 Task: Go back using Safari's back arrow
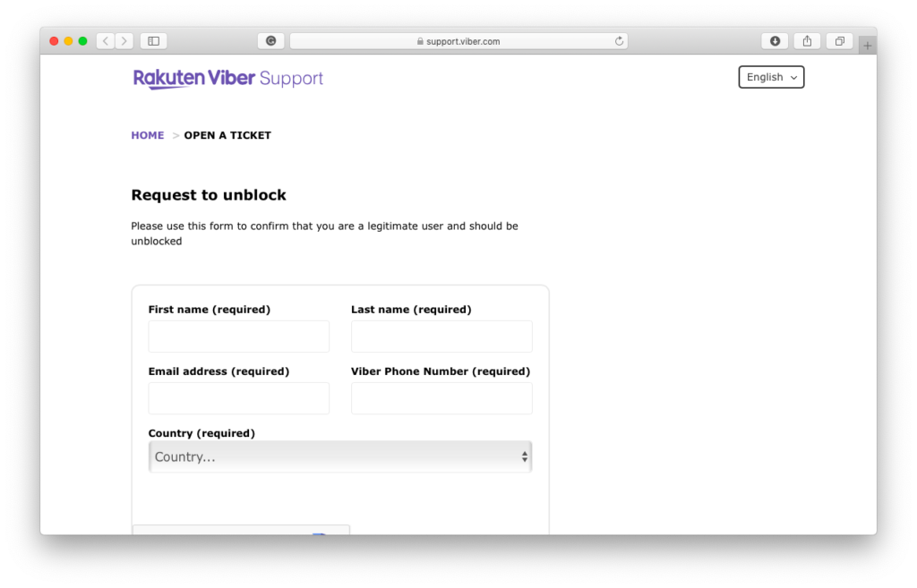106,41
